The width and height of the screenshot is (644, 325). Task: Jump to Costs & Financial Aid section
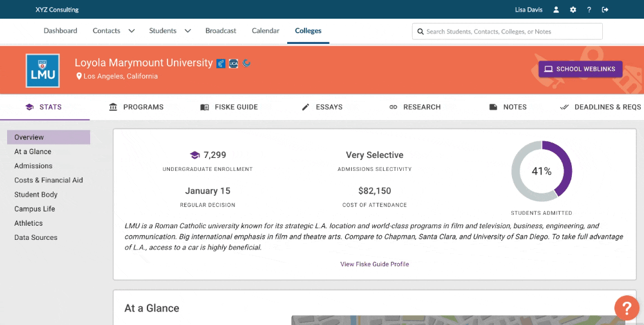tap(48, 180)
